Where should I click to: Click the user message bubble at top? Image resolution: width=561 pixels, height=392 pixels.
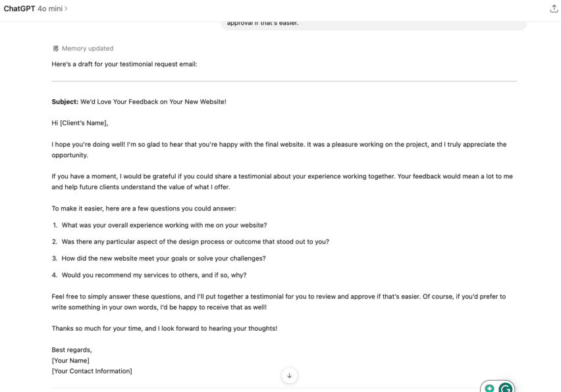pos(373,24)
